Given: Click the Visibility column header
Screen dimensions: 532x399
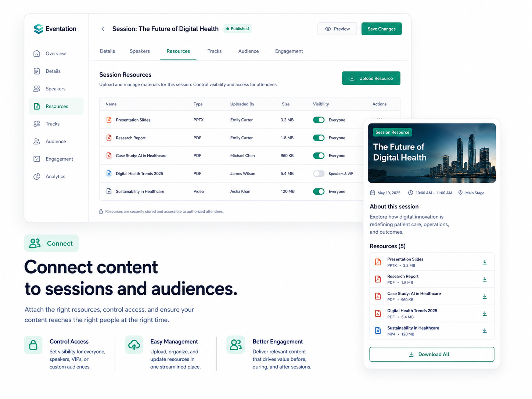Looking at the screenshot, I should (321, 104).
